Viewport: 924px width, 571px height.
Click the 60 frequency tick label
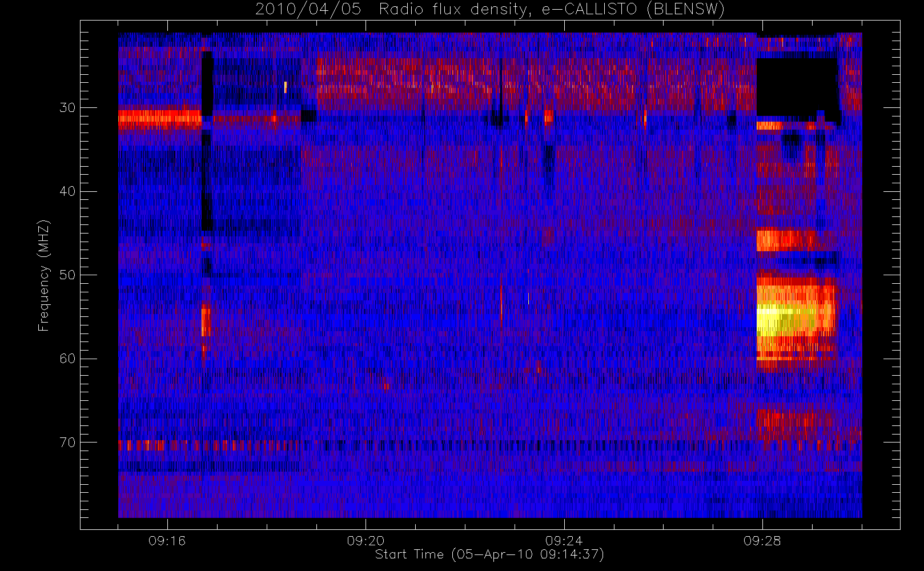(x=67, y=359)
